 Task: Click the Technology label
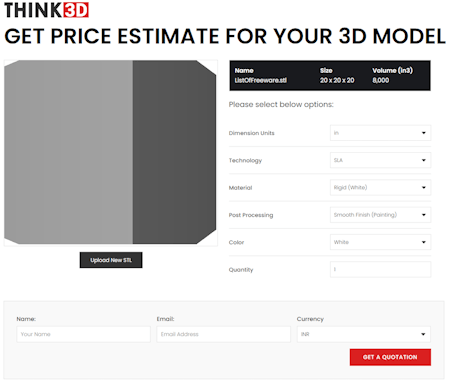click(x=245, y=160)
